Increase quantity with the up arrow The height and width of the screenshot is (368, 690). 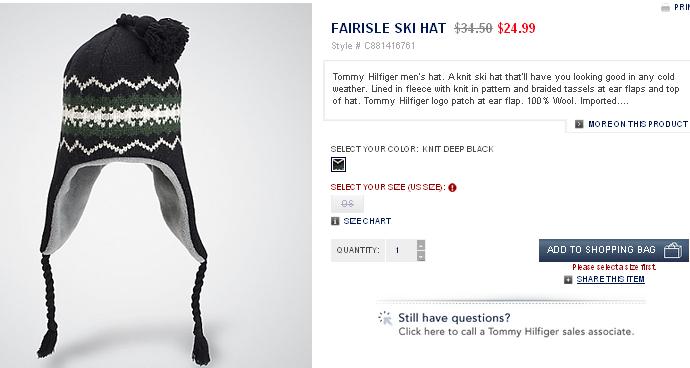tap(421, 245)
